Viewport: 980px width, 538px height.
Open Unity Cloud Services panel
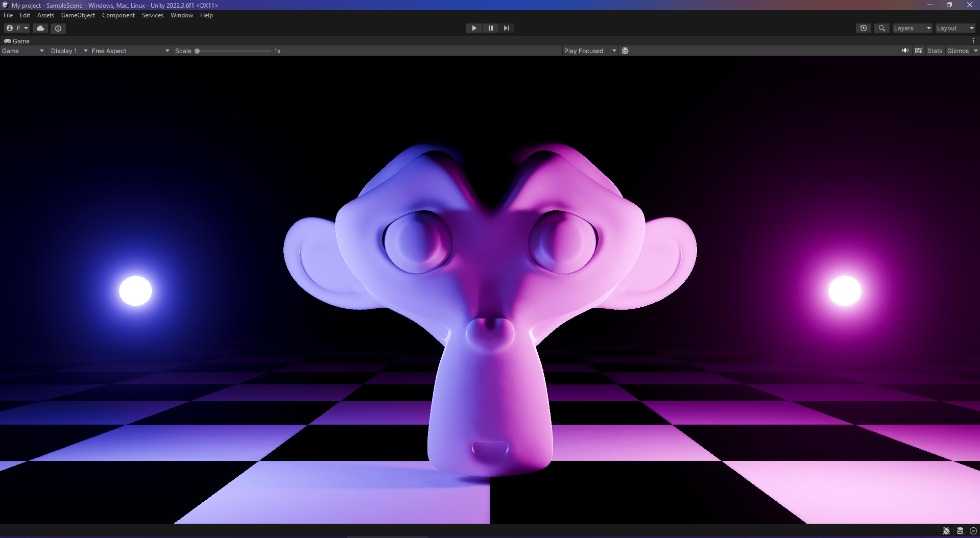pos(40,28)
